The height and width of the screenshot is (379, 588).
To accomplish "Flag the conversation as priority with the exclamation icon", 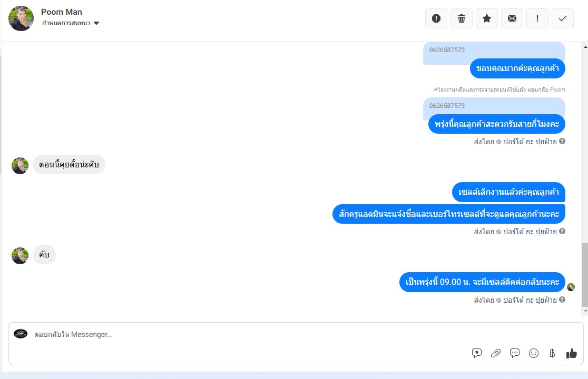I will tap(537, 18).
